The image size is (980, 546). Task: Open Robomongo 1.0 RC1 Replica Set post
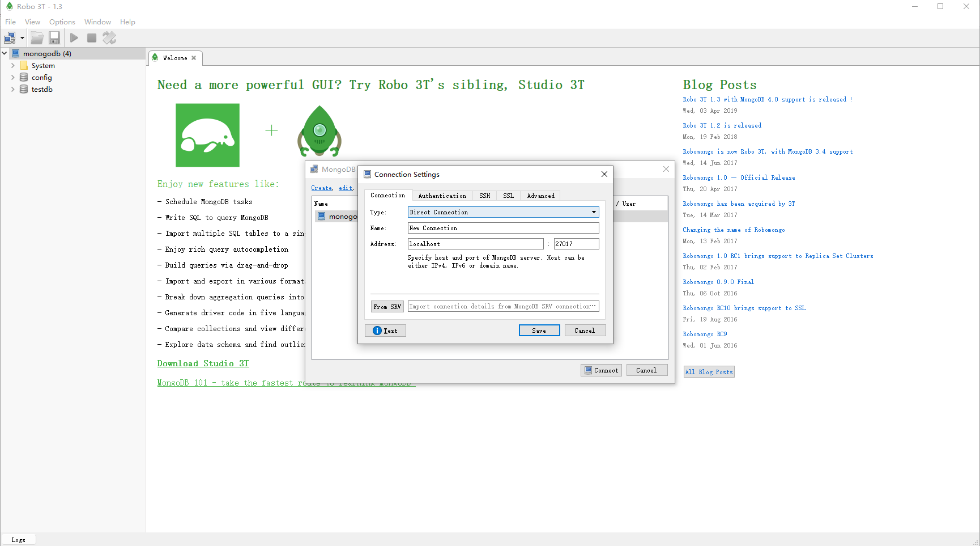tap(778, 256)
